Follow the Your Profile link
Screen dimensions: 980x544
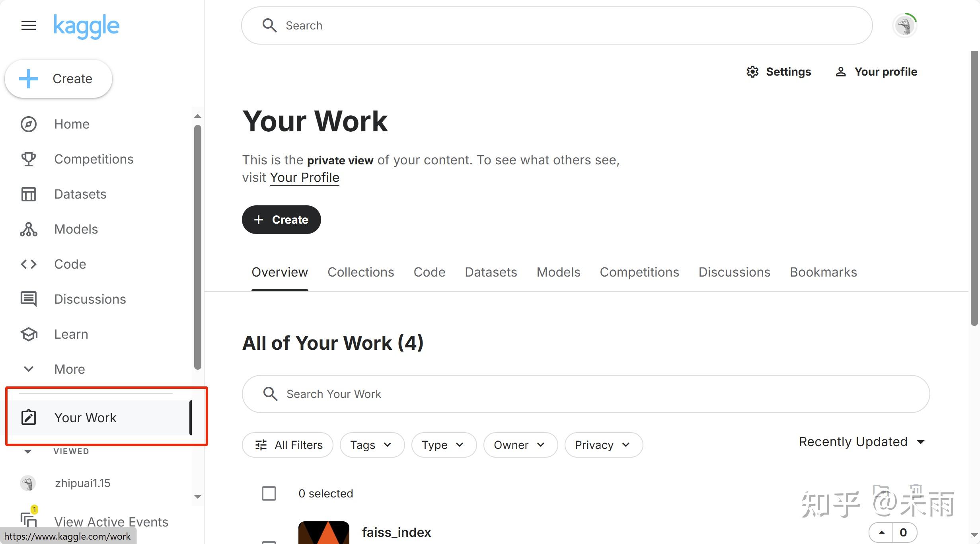tap(304, 177)
